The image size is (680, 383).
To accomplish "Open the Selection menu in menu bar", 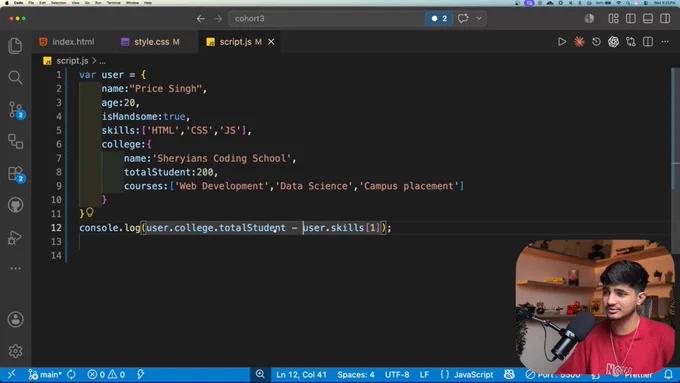I will pos(59,3).
